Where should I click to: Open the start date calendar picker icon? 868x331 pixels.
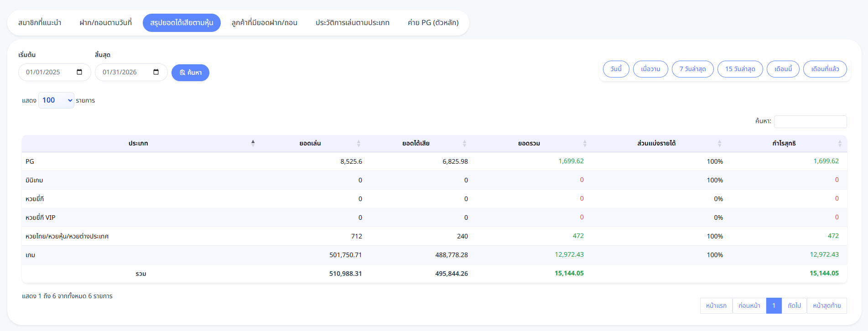click(79, 72)
